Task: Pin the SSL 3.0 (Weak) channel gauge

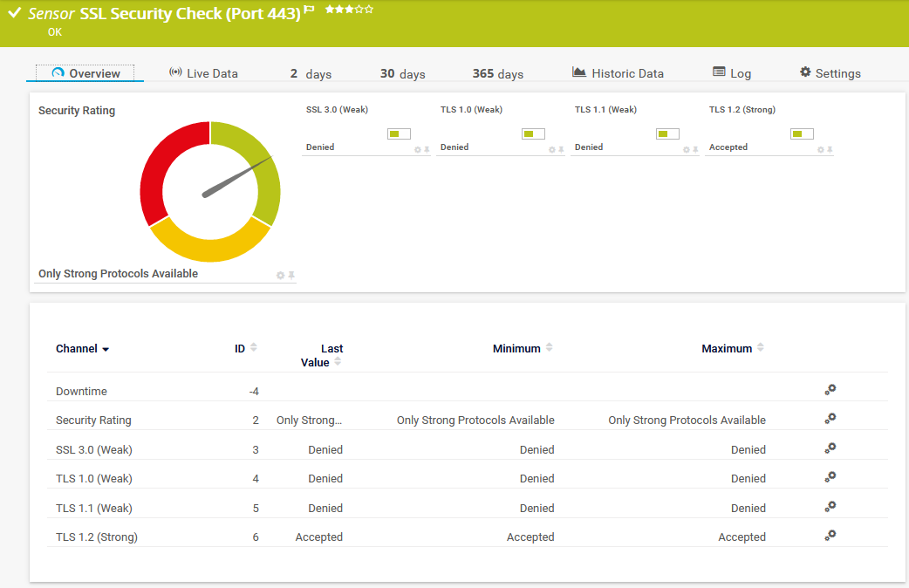Action: tap(427, 150)
